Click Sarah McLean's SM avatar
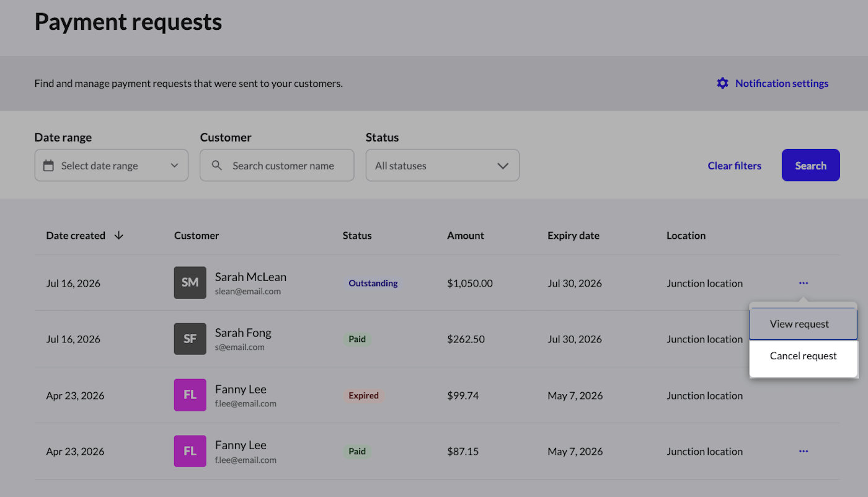Screen dimensions: 868x497 [190, 283]
